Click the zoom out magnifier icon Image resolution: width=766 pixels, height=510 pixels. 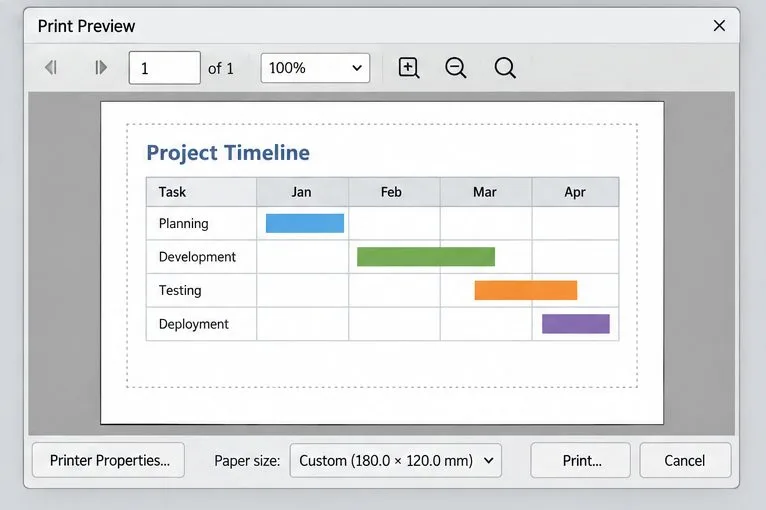pyautogui.click(x=455, y=67)
